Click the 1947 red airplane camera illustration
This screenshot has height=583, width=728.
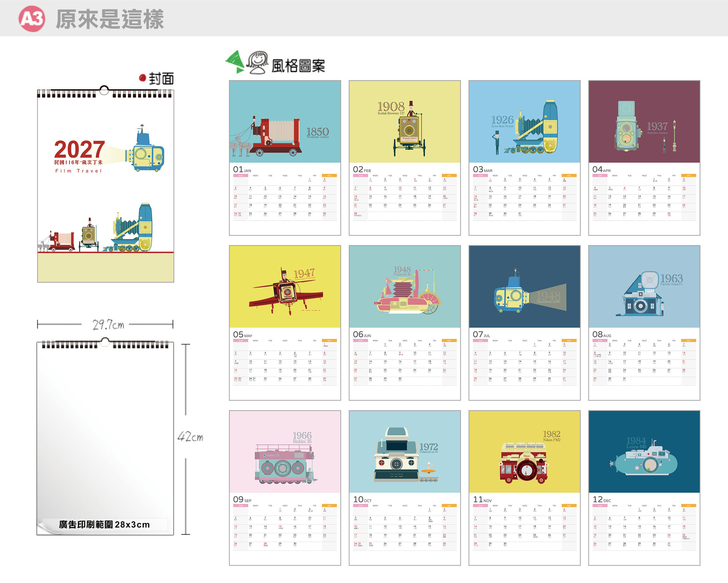pos(286,291)
